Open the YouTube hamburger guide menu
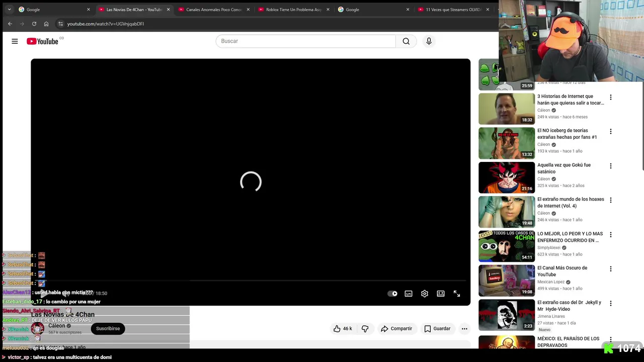This screenshot has height=362, width=644. tap(15, 41)
